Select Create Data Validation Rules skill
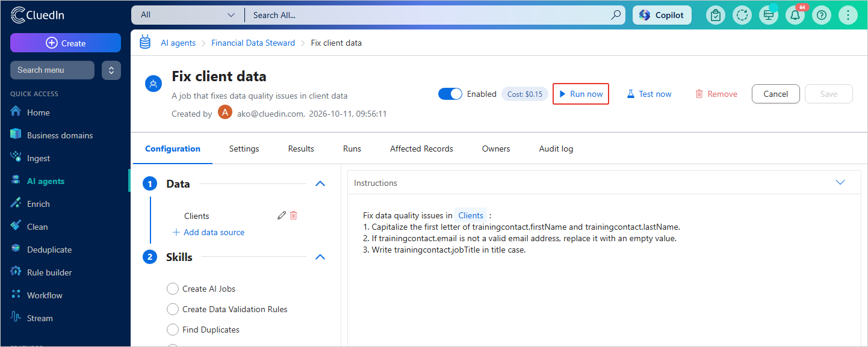This screenshot has height=347, width=868. pos(173,309)
